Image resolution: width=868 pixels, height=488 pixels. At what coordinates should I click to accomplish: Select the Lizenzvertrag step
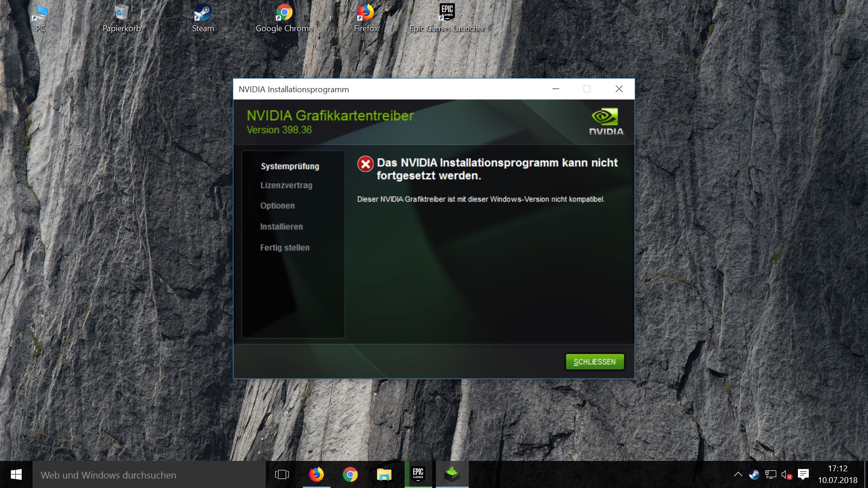286,185
